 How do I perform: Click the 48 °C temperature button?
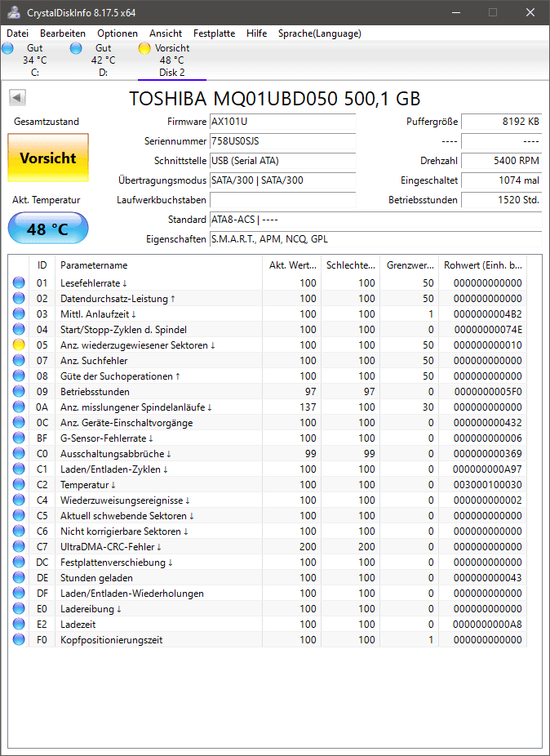pos(48,228)
